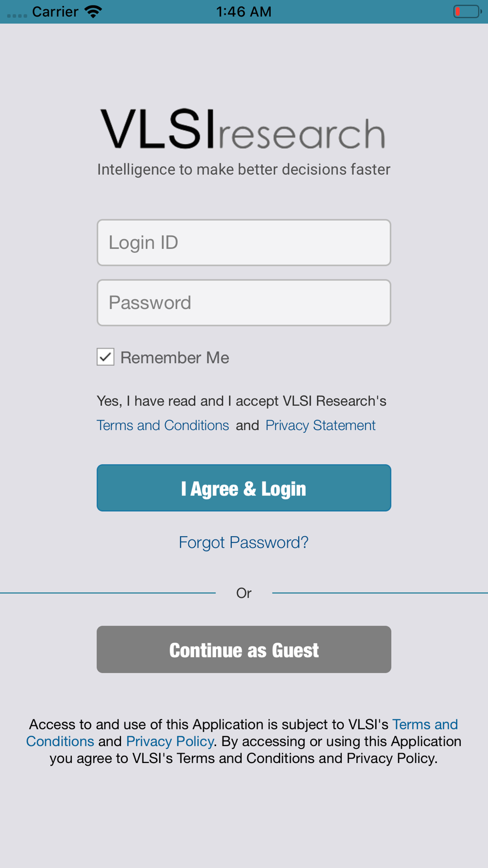
Task: Focus the Login ID field
Action: [x=244, y=243]
